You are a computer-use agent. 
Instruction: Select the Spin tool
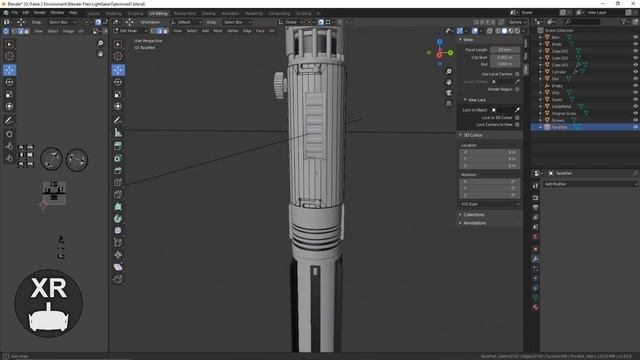click(x=118, y=218)
